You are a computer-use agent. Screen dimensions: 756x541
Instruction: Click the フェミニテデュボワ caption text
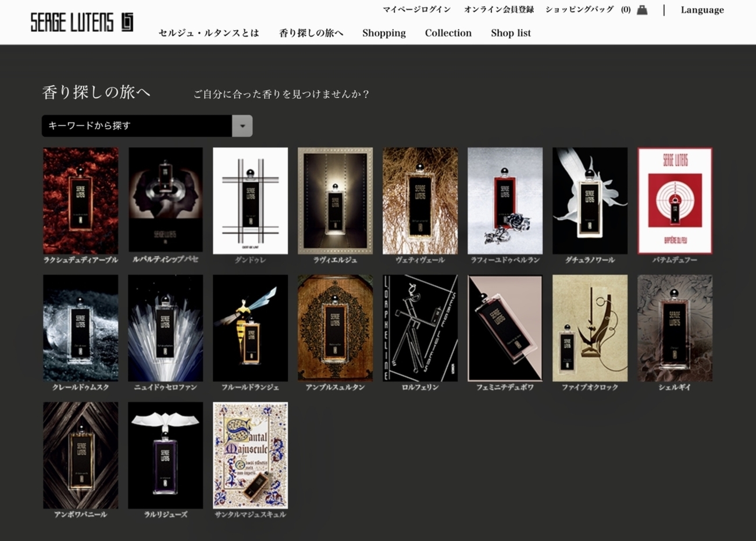click(x=505, y=387)
